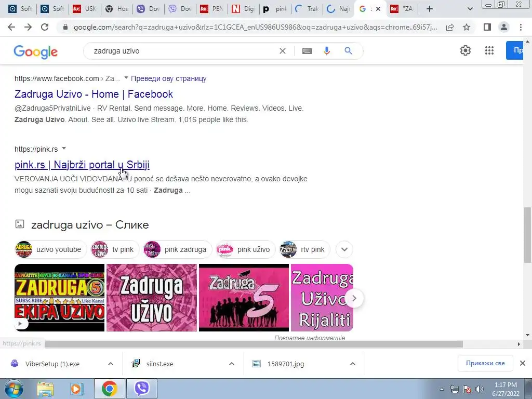Open 'Zadruga Uzivo - Home | Facebook' result
Viewport: 532px width, 399px height.
point(94,94)
